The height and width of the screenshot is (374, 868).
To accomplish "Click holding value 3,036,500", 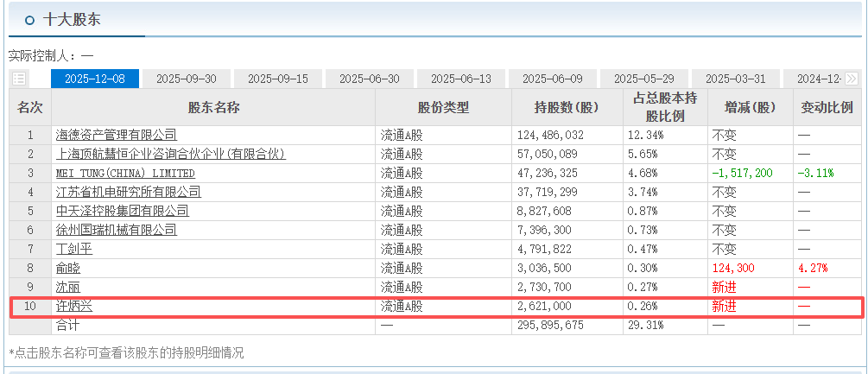I will (x=544, y=268).
